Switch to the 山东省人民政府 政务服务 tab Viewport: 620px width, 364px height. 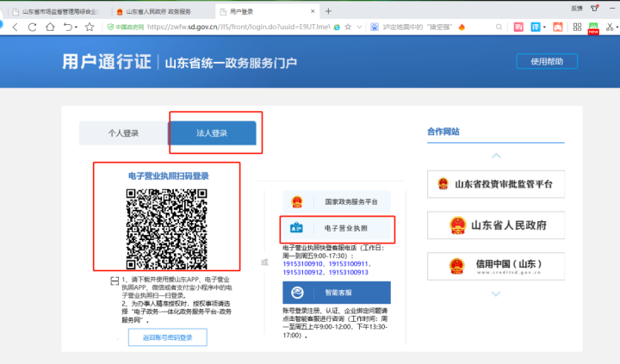click(x=158, y=12)
